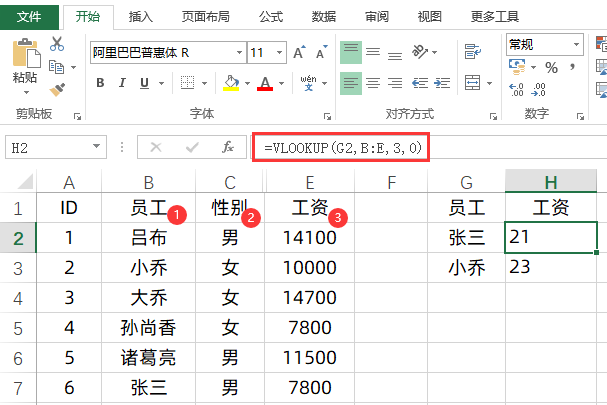Image resolution: width=607 pixels, height=405 pixels.
Task: Merge and center cells icon
Action: (x=472, y=83)
